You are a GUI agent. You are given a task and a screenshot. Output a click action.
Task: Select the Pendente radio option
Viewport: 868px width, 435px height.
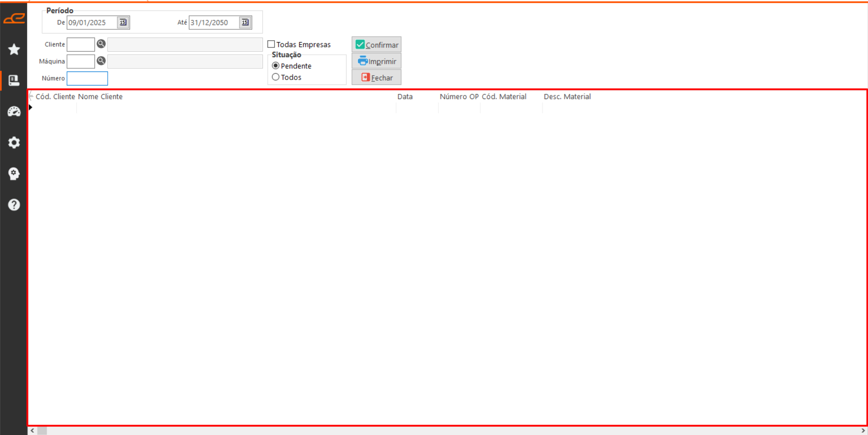[275, 66]
